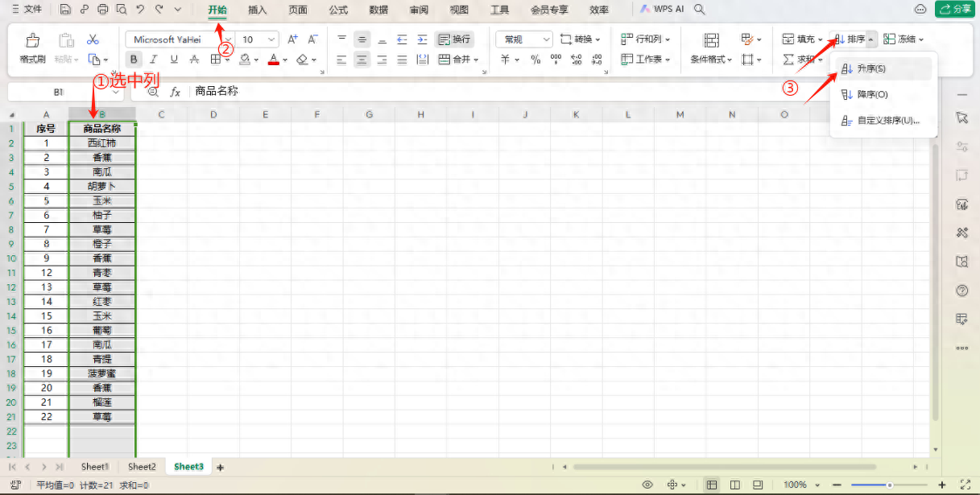This screenshot has height=495, width=980.
Task: Click the search magnifier icon beside WPS AI
Action: (x=700, y=10)
